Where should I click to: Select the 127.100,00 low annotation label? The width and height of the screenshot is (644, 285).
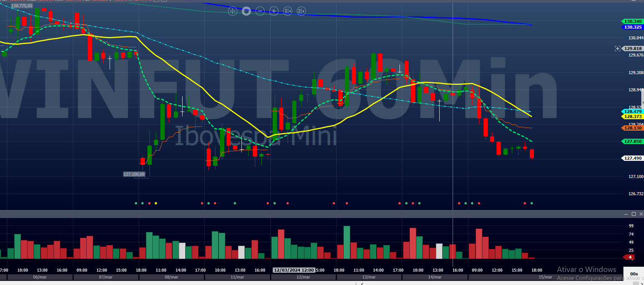tap(134, 174)
